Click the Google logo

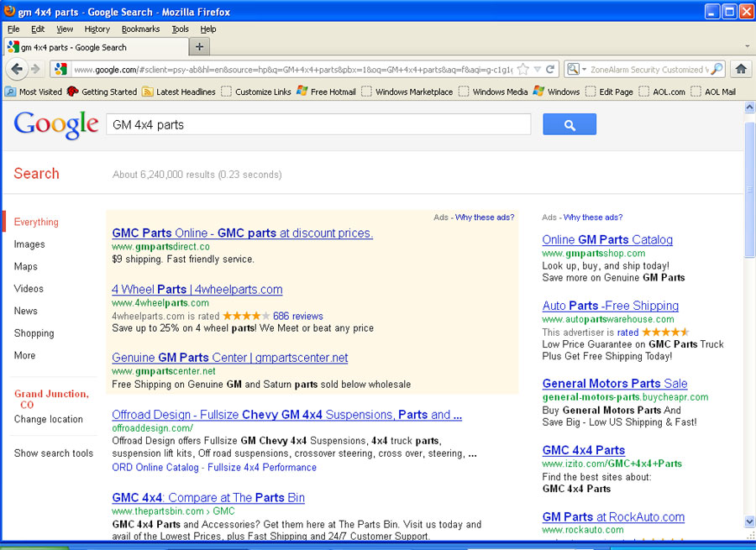[56, 125]
